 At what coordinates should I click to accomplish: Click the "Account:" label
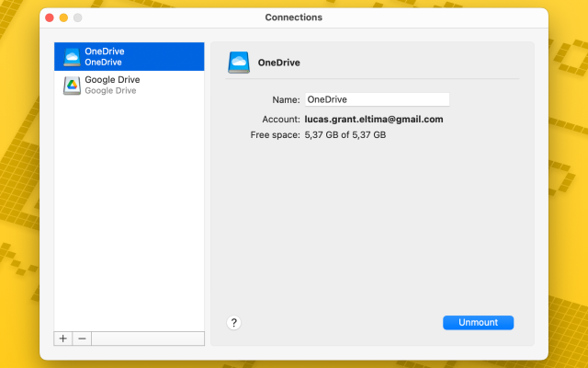pyautogui.click(x=281, y=120)
